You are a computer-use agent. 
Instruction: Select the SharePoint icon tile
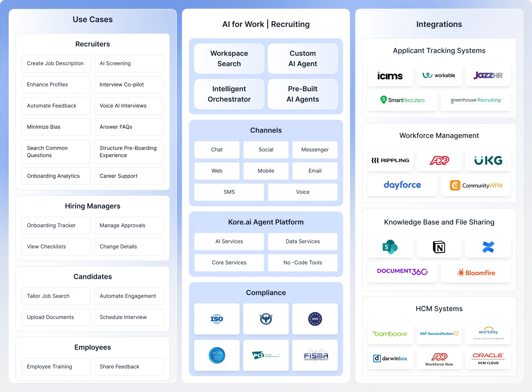(390, 247)
